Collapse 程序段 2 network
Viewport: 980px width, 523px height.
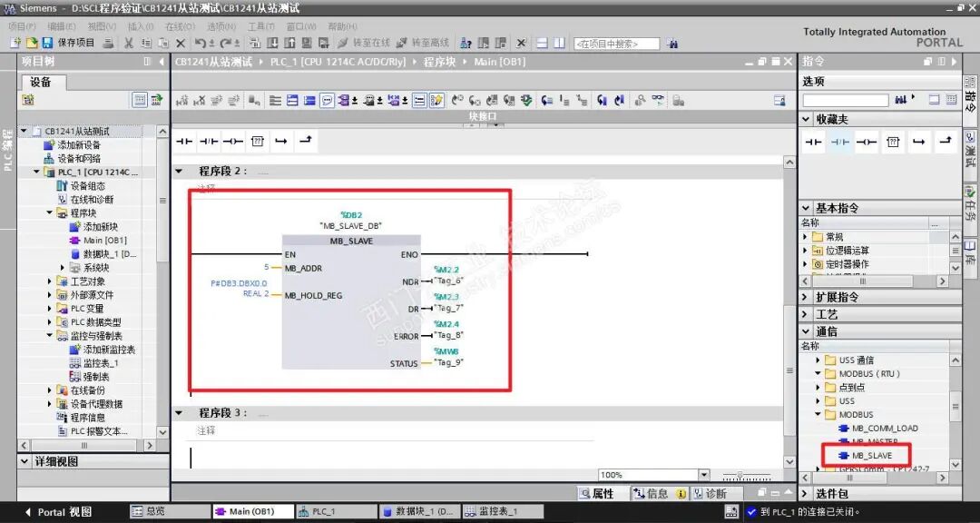point(180,171)
